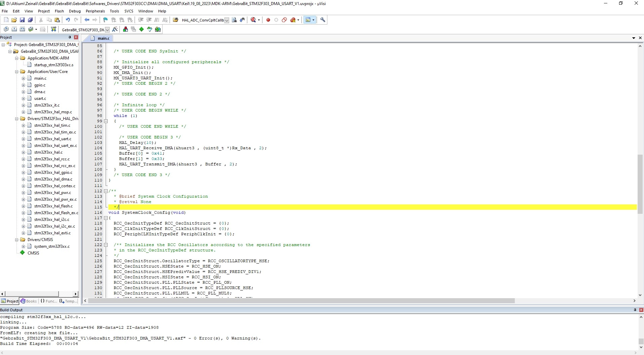Click the editor horizontal scrollbar thumb
Screen dimensions: 644x355
tap(301, 301)
